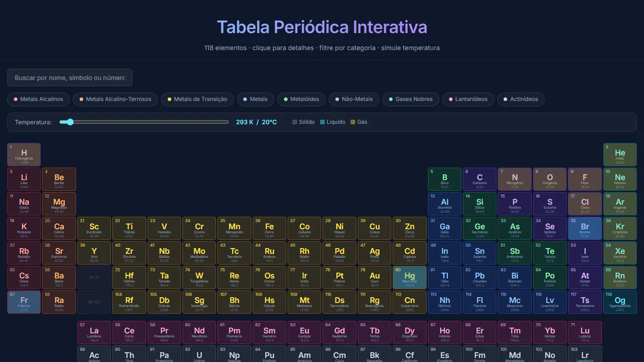Enable the Metais de Transição filter
Image resolution: width=644 pixels, height=362 pixels.
click(x=197, y=99)
